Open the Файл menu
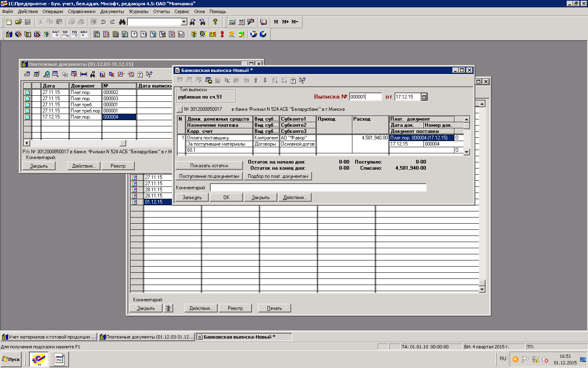This screenshot has width=588, height=368. [7, 11]
